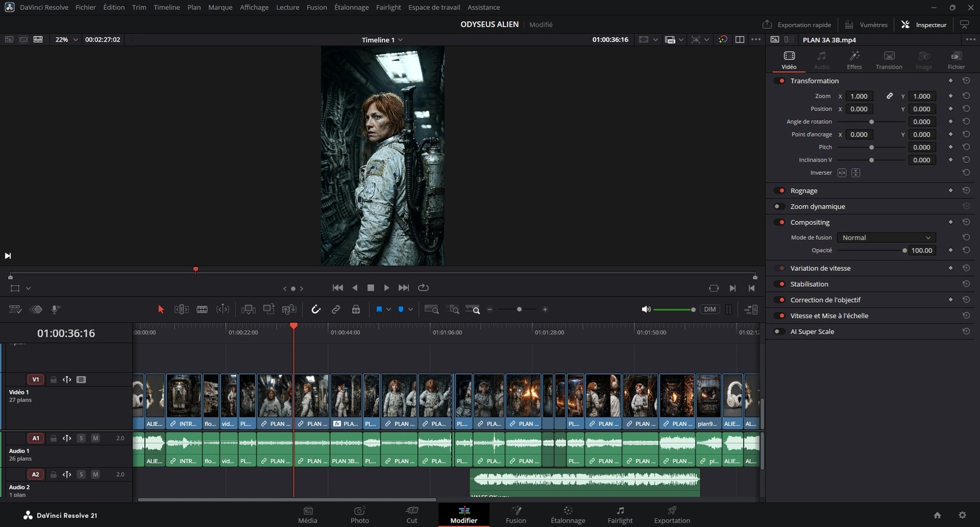
Task: Switch to the Fairlight page tab
Action: point(620,515)
